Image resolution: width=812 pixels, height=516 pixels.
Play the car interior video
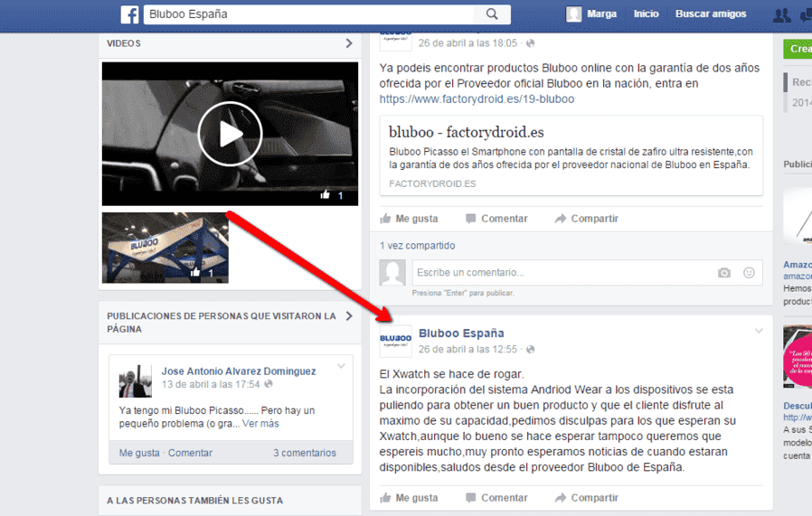click(x=230, y=134)
